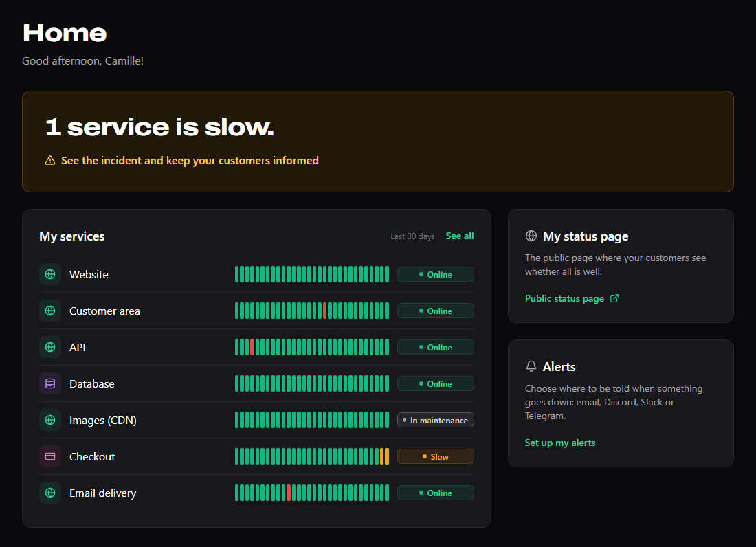This screenshot has height=547, width=756.
Task: Click the Images (CDN) globe icon
Action: click(x=50, y=420)
